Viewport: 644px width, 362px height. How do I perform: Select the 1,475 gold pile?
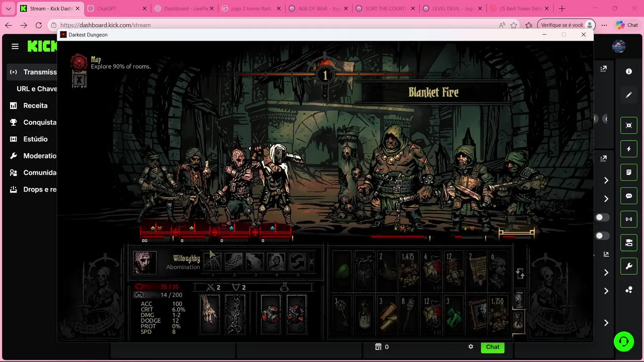click(409, 270)
